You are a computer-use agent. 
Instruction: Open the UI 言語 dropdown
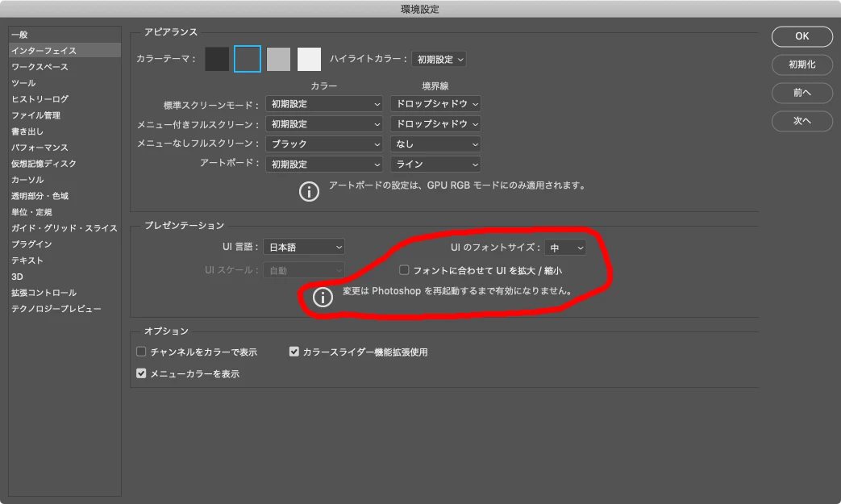(304, 248)
